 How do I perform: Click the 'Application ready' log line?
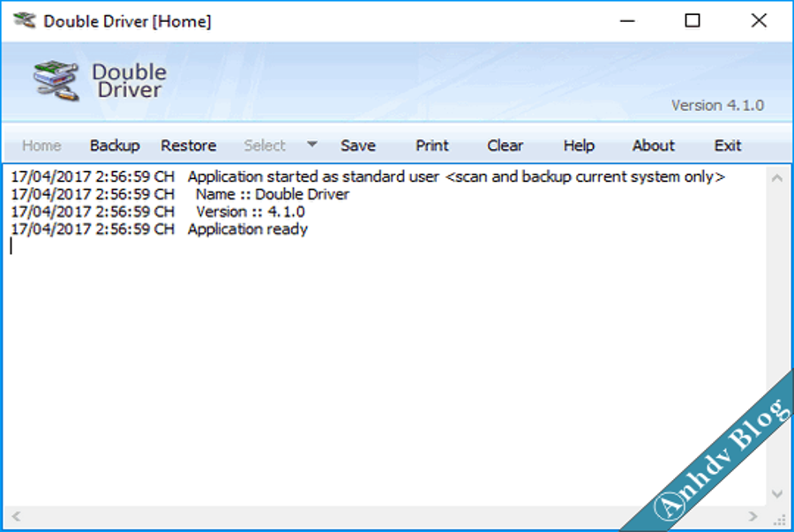pyautogui.click(x=159, y=229)
